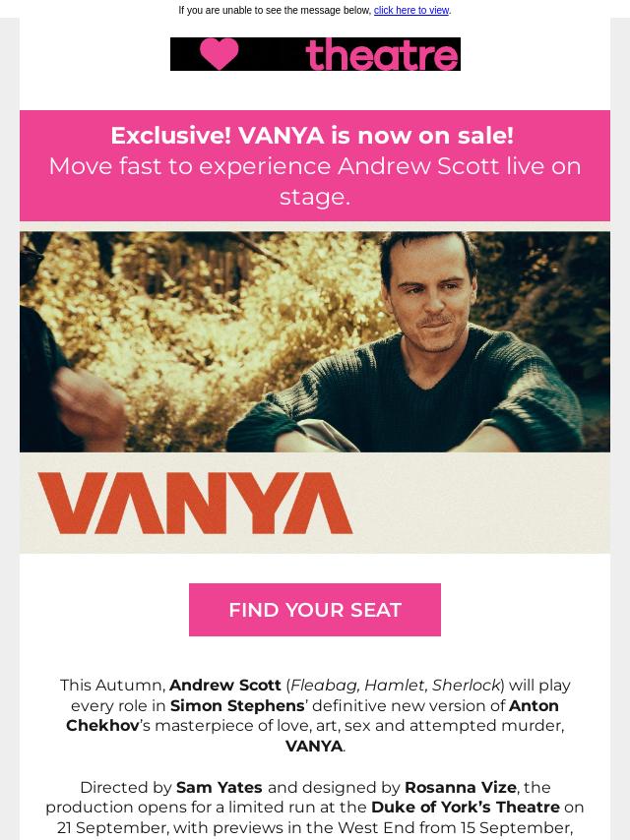
Task: Click bold 'VANYA' word ending first paragraph
Action: click(x=314, y=746)
